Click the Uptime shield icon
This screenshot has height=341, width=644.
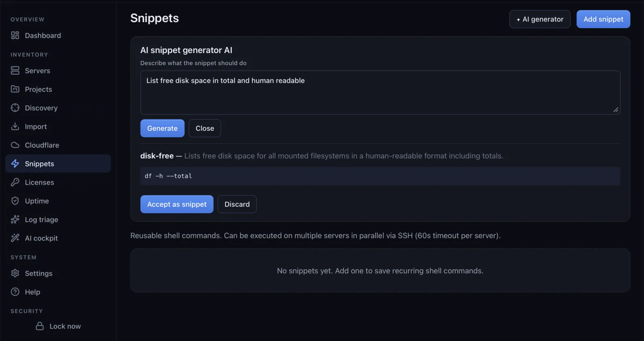tap(15, 201)
